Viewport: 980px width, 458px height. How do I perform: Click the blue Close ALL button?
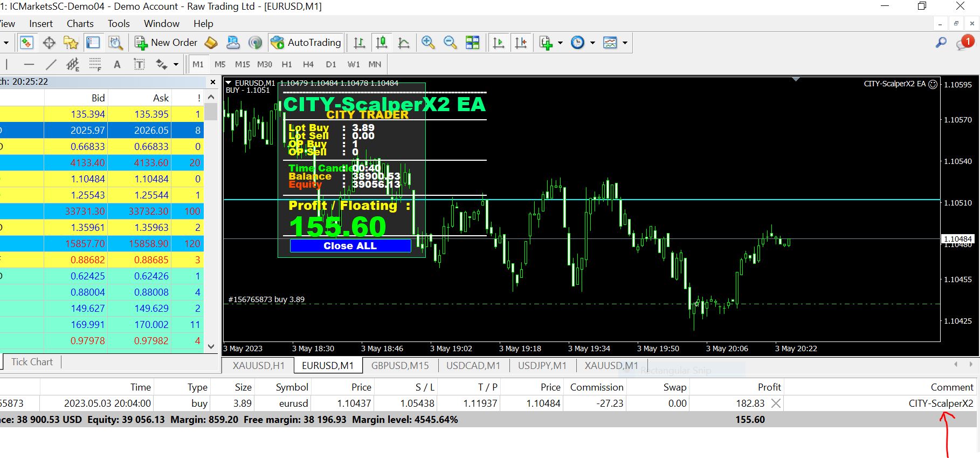[x=350, y=246]
